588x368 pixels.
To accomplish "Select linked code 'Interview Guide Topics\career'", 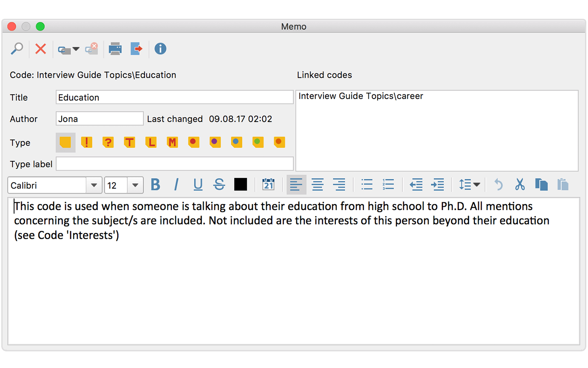I will pyautogui.click(x=361, y=96).
